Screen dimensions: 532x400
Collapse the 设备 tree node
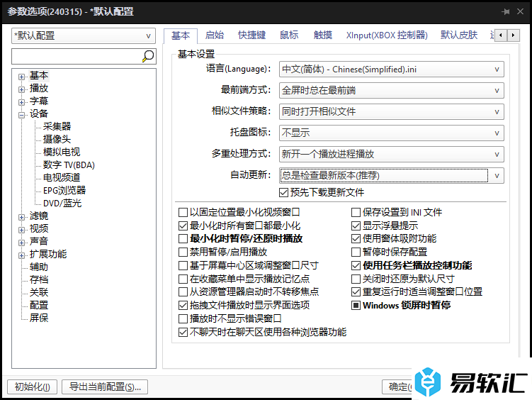(x=21, y=115)
